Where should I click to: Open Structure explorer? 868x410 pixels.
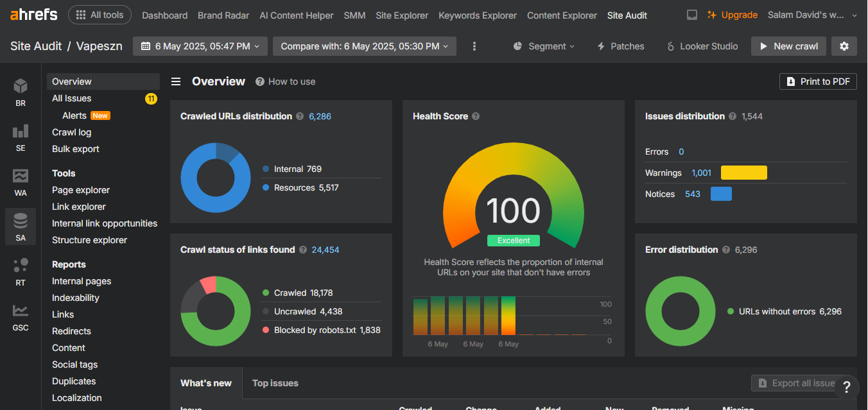click(90, 240)
